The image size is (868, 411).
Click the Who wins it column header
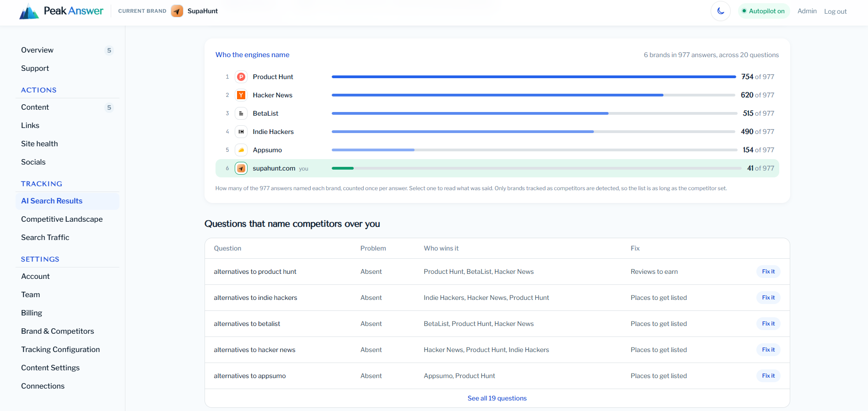click(x=441, y=248)
